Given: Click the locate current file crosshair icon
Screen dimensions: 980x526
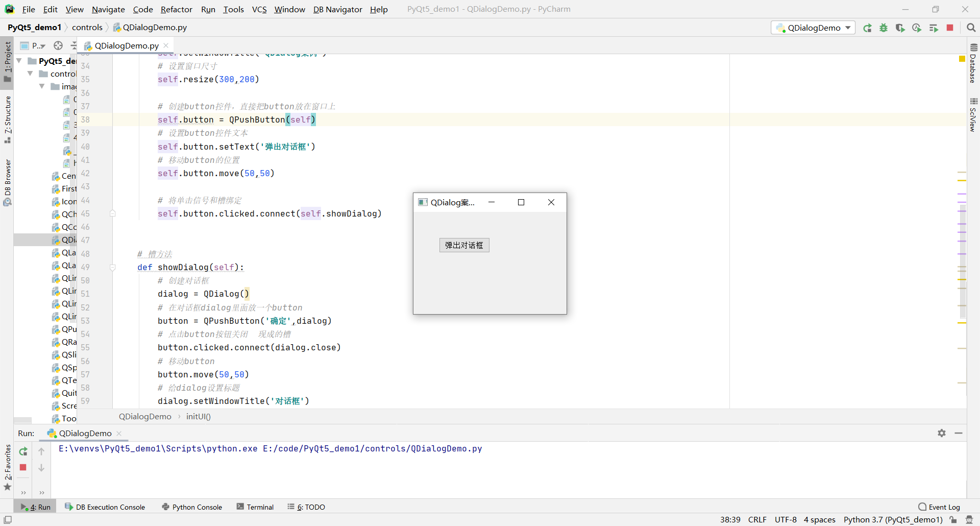Looking at the screenshot, I should point(58,45).
